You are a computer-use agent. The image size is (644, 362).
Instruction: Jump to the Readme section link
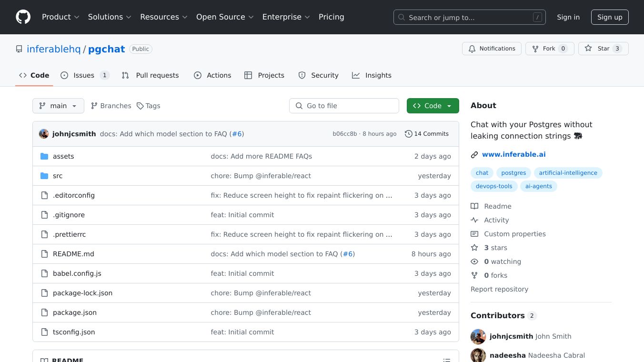491,206
